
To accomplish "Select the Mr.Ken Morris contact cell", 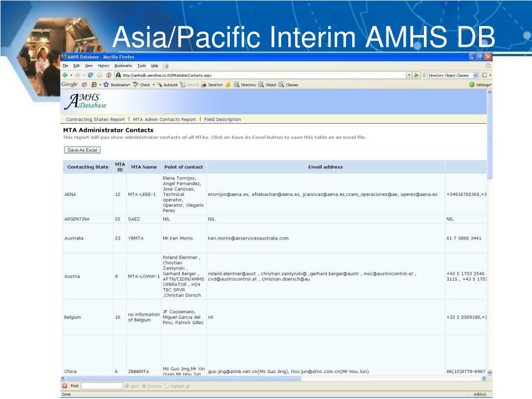I will [x=183, y=238].
